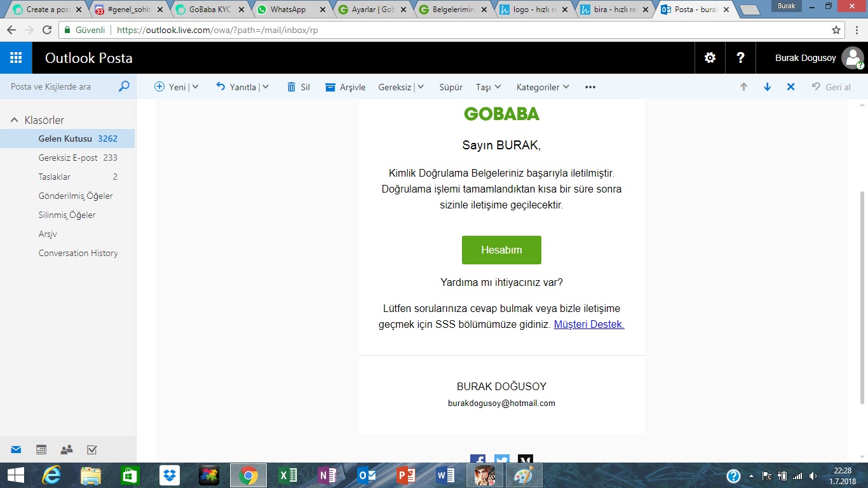Switch to the Create a post tab
Viewport: 868px width, 488px height.
(47, 10)
